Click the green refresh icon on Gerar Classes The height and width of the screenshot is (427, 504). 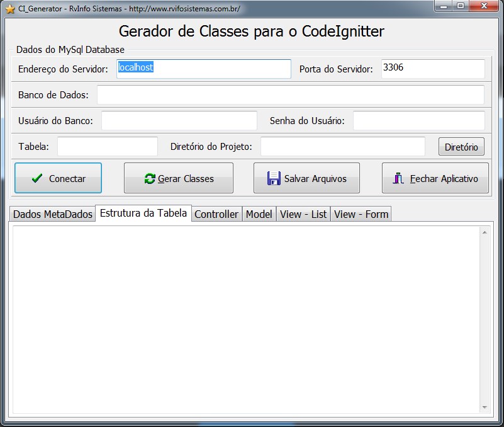[x=149, y=179]
